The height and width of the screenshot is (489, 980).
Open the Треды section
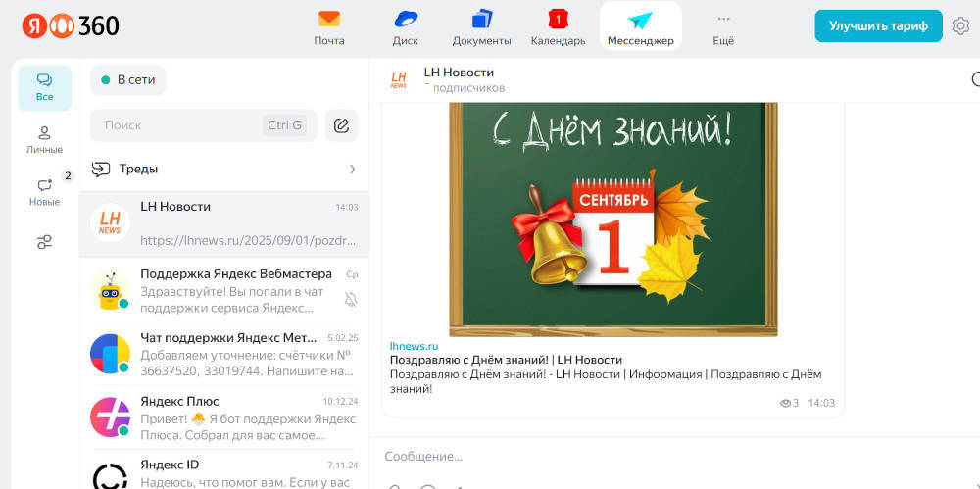click(x=223, y=169)
